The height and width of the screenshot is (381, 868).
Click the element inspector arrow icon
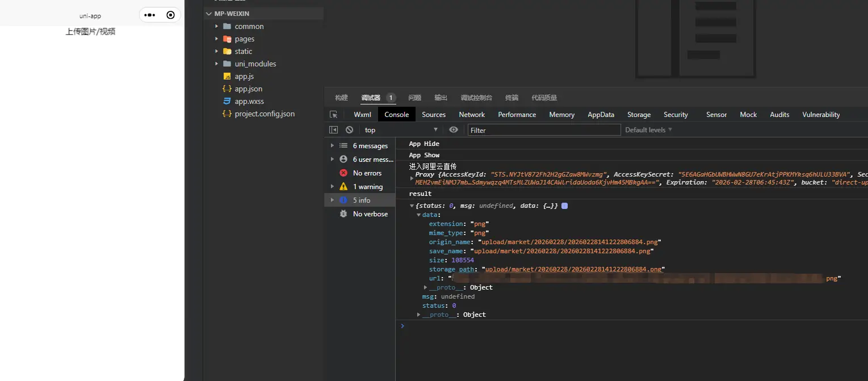333,115
